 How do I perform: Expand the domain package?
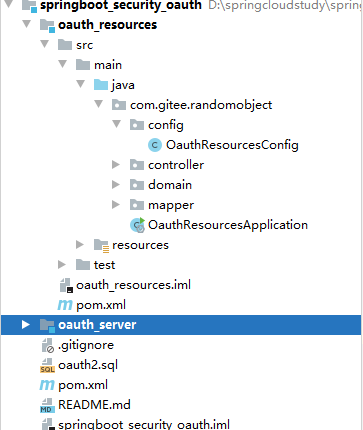[x=116, y=185]
